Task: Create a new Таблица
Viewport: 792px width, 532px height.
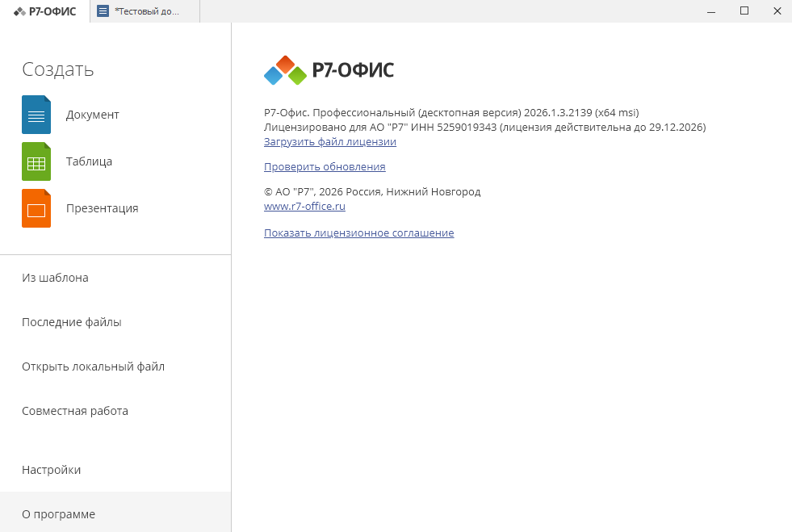Action: coord(89,161)
